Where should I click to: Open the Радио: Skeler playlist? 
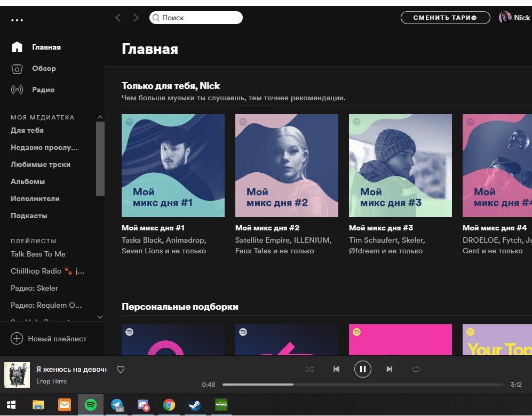click(34, 288)
